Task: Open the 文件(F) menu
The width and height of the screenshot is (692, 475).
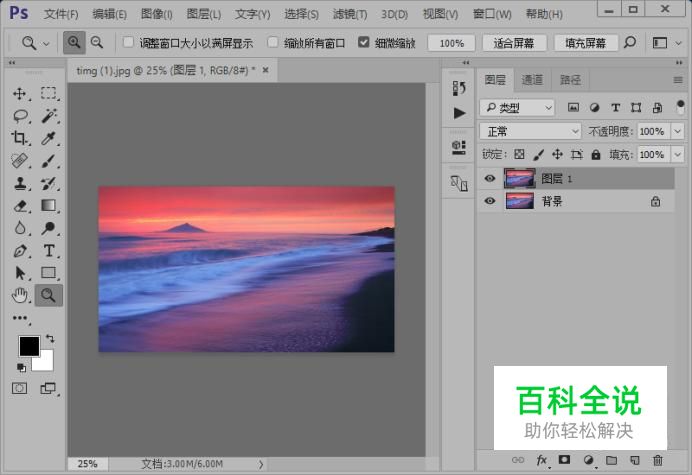Action: (x=61, y=14)
